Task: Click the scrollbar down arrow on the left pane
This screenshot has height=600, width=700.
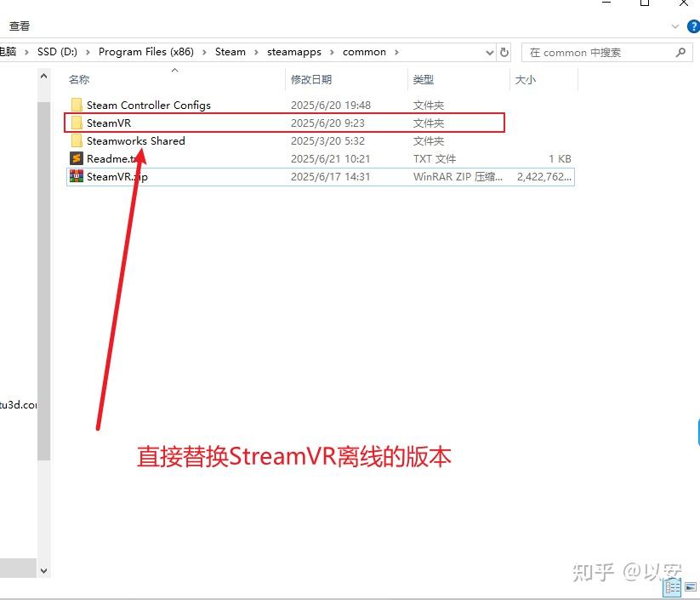Action: pos(43,570)
